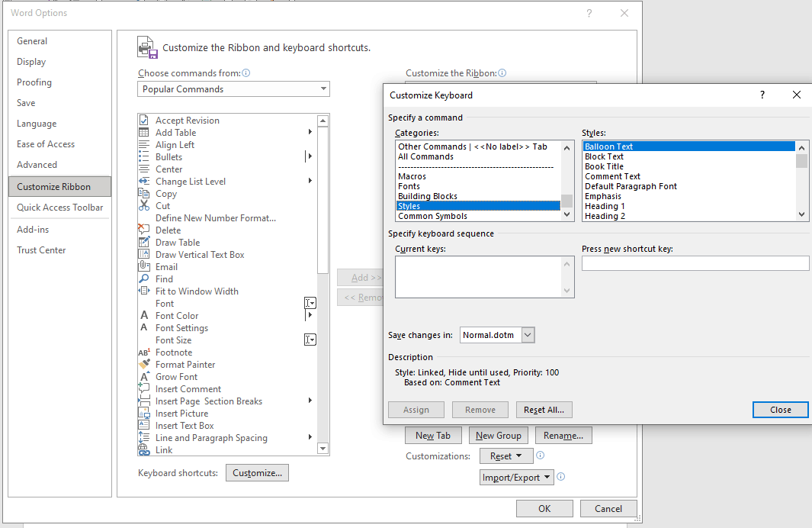Click the Link chain icon
This screenshot has height=528, width=812.
(x=144, y=449)
